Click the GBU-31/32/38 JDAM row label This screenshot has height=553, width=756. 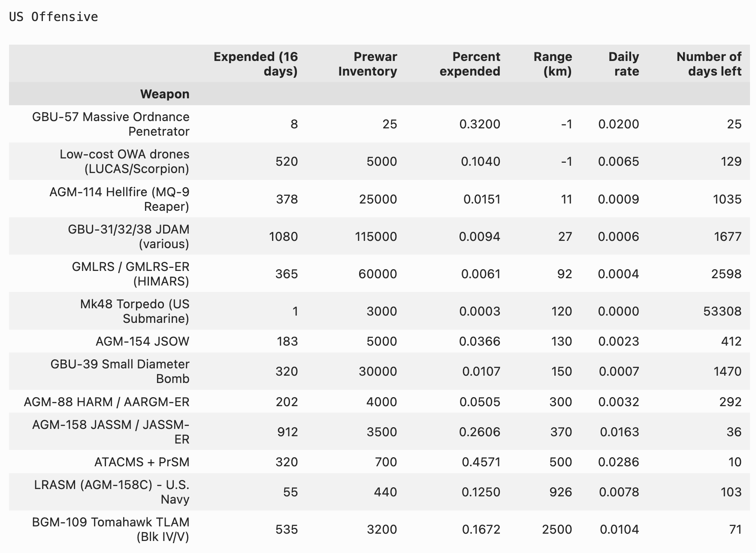coord(128,237)
